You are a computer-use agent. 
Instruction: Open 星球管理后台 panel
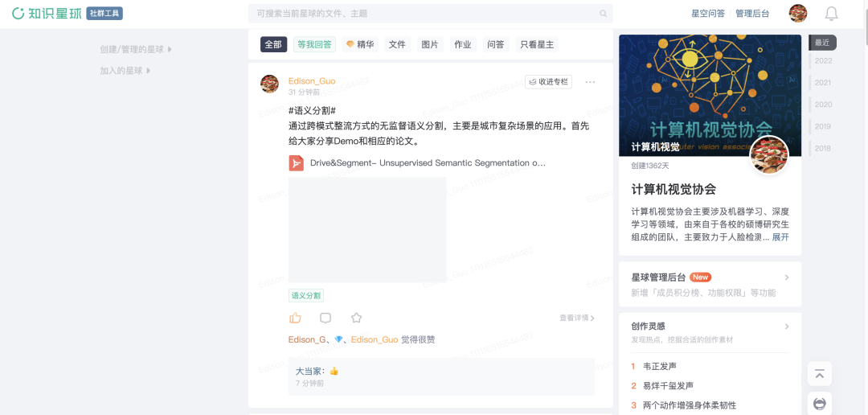pos(710,284)
